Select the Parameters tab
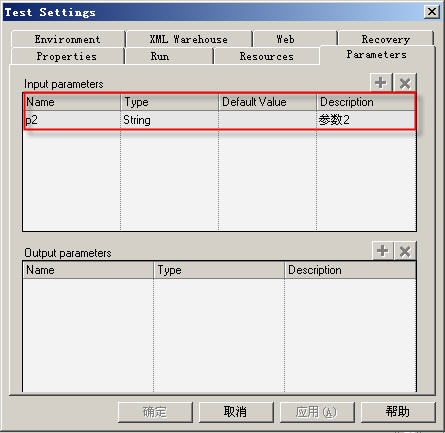Viewport: 445px width, 433px height. (x=377, y=54)
